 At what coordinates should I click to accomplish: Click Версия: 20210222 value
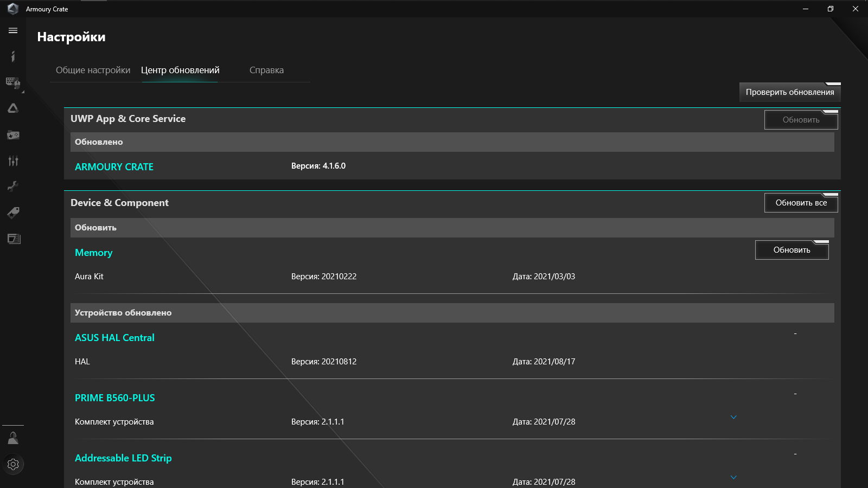324,277
